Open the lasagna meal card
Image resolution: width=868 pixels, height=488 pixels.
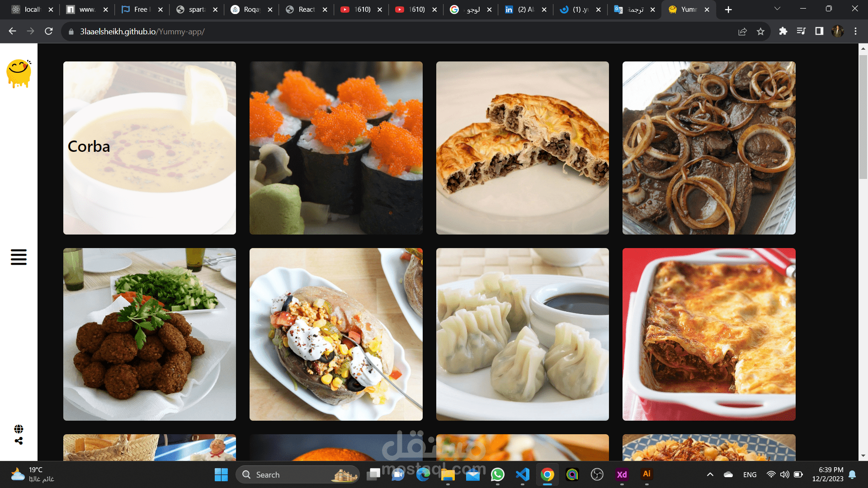click(709, 334)
